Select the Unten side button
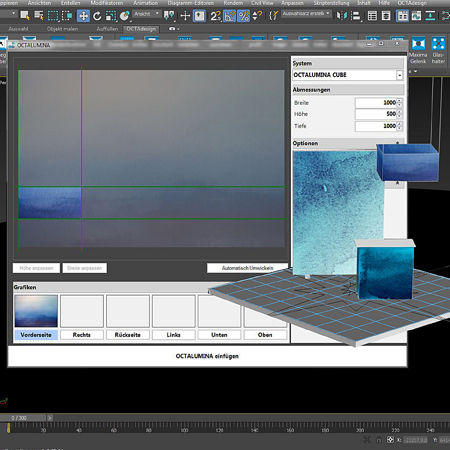450x450 pixels. click(219, 335)
